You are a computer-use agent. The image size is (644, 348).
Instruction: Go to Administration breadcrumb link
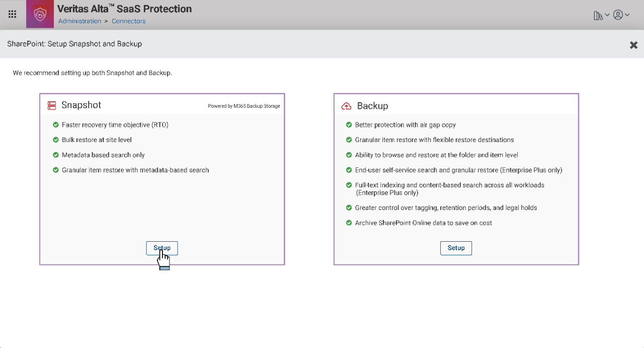[79, 21]
